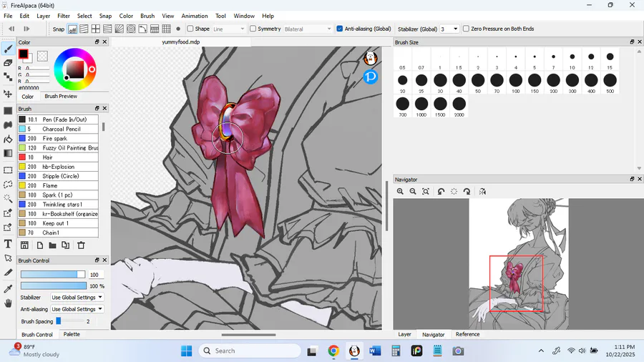Choose brush size 15 dot
Viewport: 644px width, 362px height.
pos(610,57)
